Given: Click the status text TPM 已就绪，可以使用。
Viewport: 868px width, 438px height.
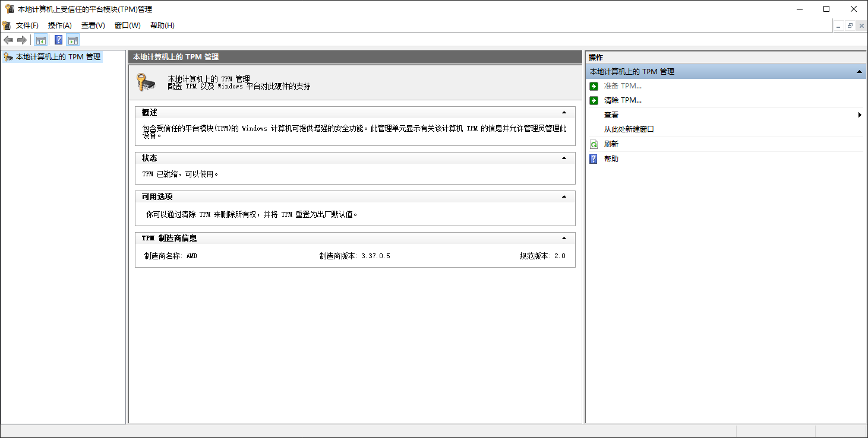Looking at the screenshot, I should 181,174.
